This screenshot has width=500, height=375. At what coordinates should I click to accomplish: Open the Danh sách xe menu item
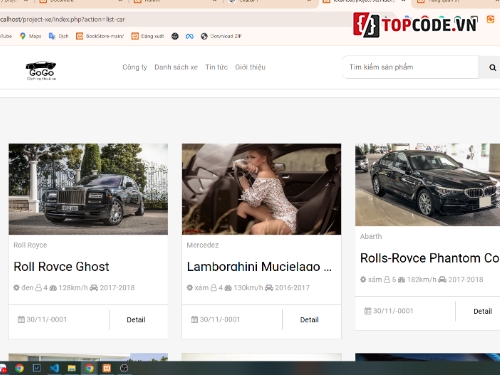[x=176, y=67]
